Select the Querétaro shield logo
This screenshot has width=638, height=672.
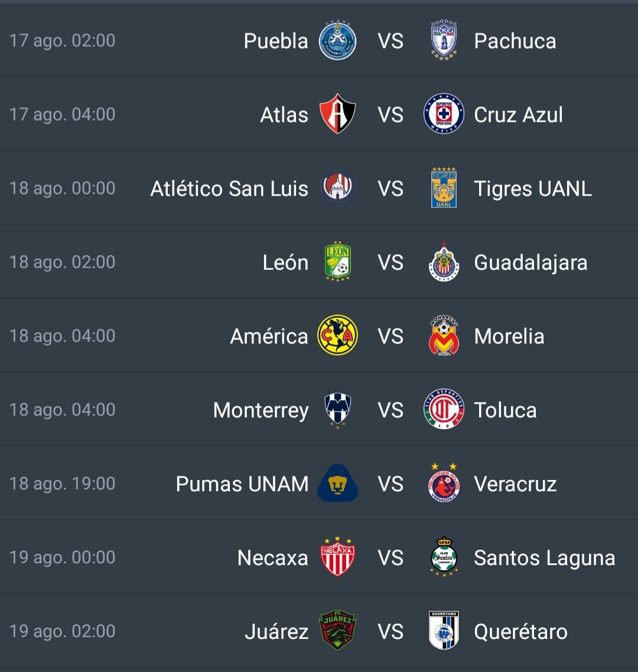tap(444, 631)
